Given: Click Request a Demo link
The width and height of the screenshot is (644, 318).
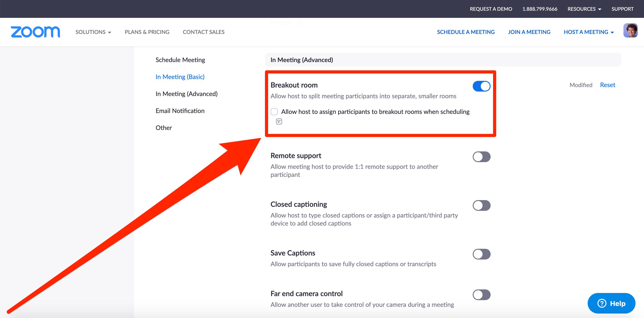Looking at the screenshot, I should pos(491,9).
